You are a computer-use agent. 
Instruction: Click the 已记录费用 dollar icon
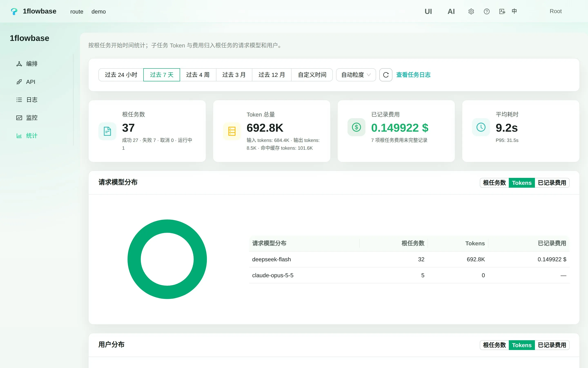click(x=356, y=127)
